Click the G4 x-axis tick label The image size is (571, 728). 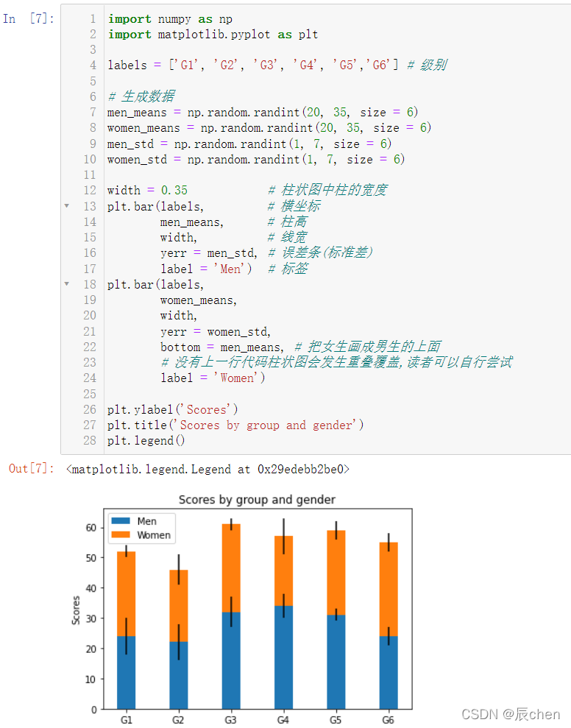(283, 719)
